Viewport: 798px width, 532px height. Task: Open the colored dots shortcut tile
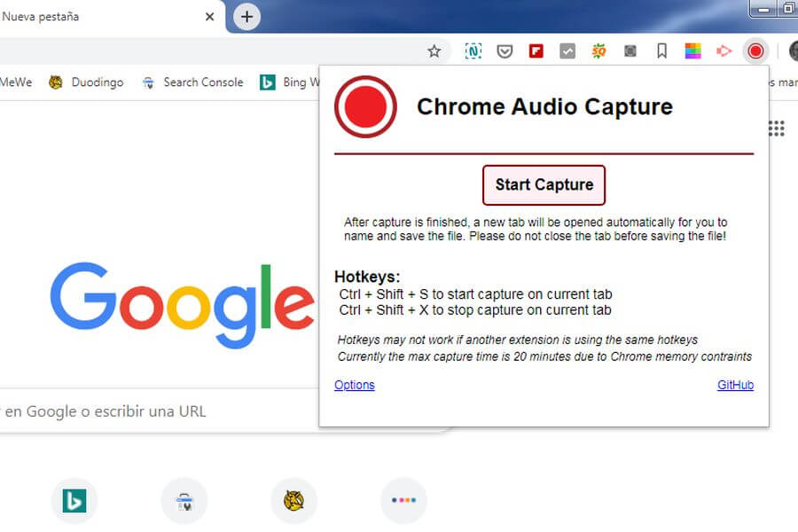(x=404, y=501)
